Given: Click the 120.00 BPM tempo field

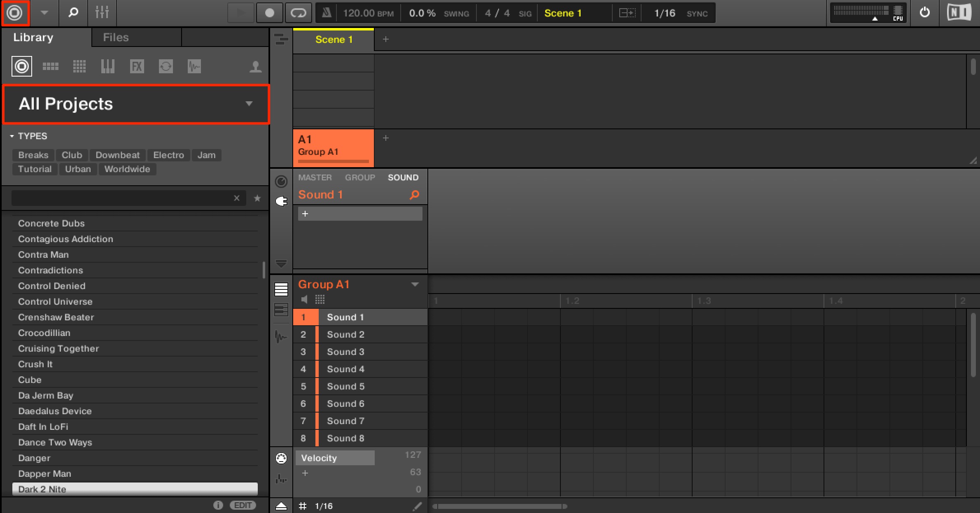Looking at the screenshot, I should [x=368, y=13].
